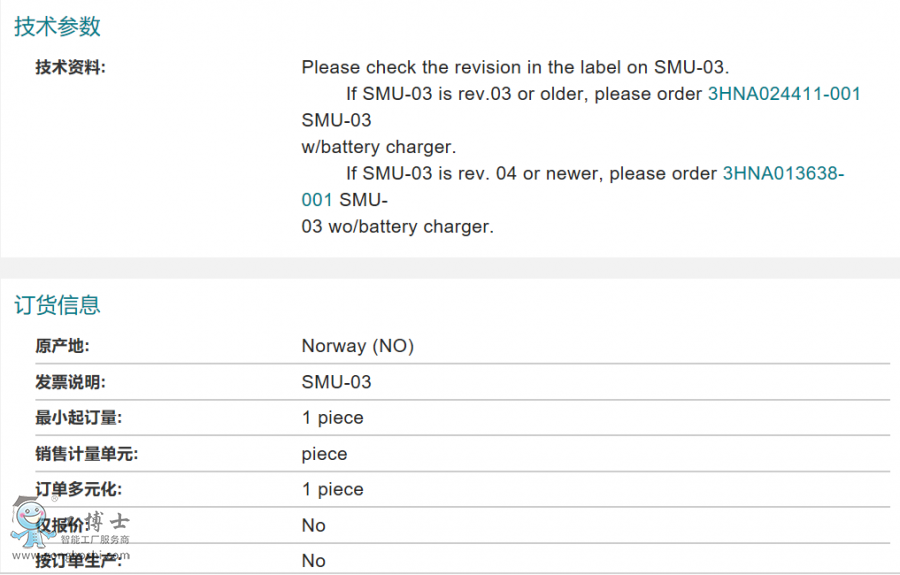Click the "1 piece" value beside 订单多元化
This screenshot has width=900, height=575.
tap(332, 489)
